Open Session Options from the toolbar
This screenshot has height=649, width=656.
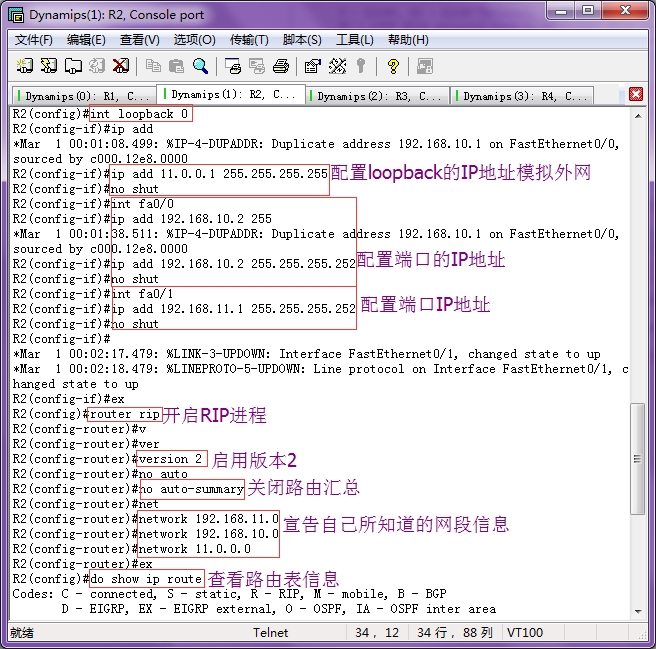[x=313, y=66]
